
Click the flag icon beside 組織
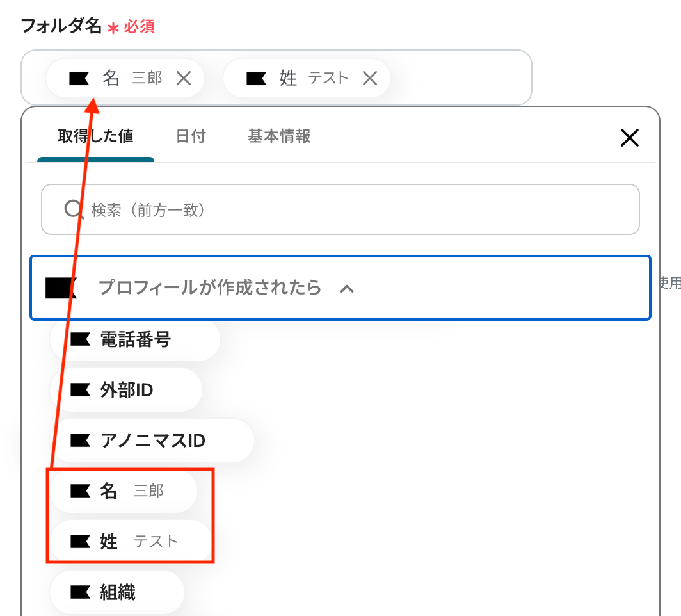[x=81, y=592]
